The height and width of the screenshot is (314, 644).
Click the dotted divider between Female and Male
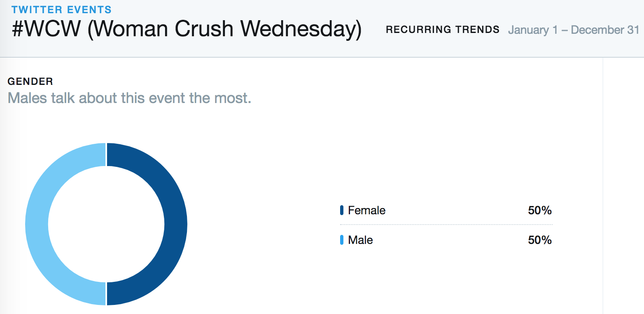point(446,225)
